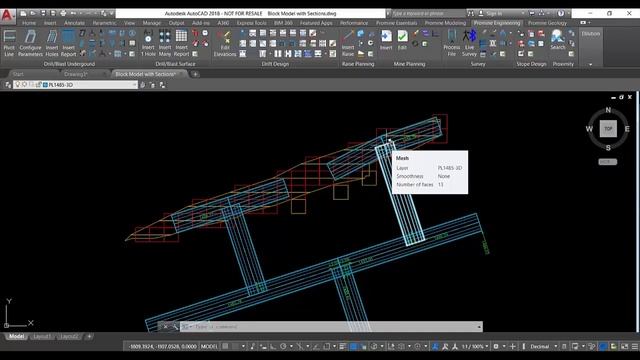
Task: Switch to Promine Geology ribbon tab
Action: pos(547,23)
